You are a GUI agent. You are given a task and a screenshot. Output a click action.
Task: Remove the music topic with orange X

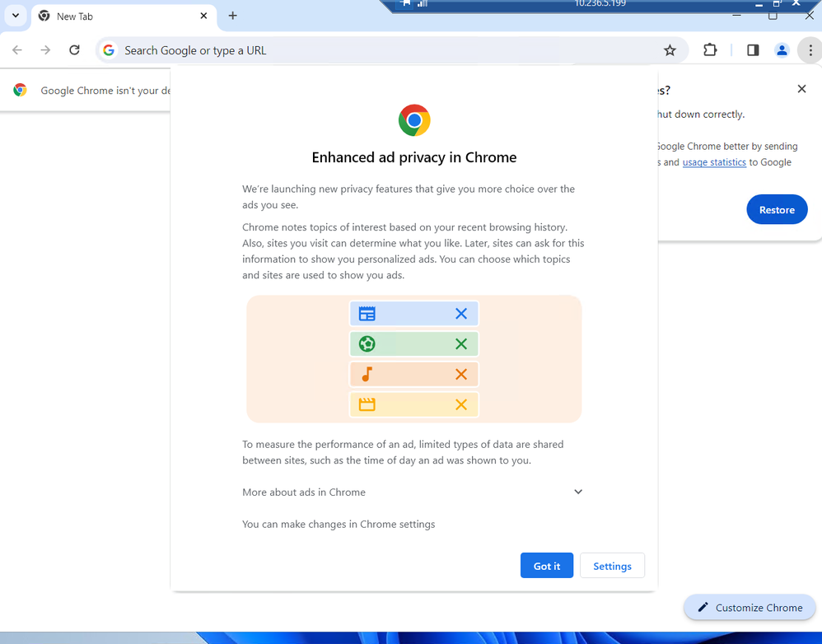point(460,374)
